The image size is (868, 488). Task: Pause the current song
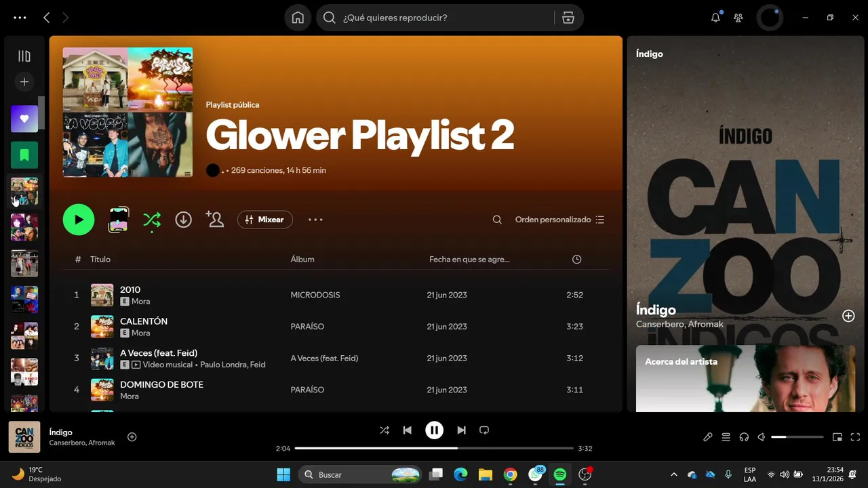coord(434,430)
